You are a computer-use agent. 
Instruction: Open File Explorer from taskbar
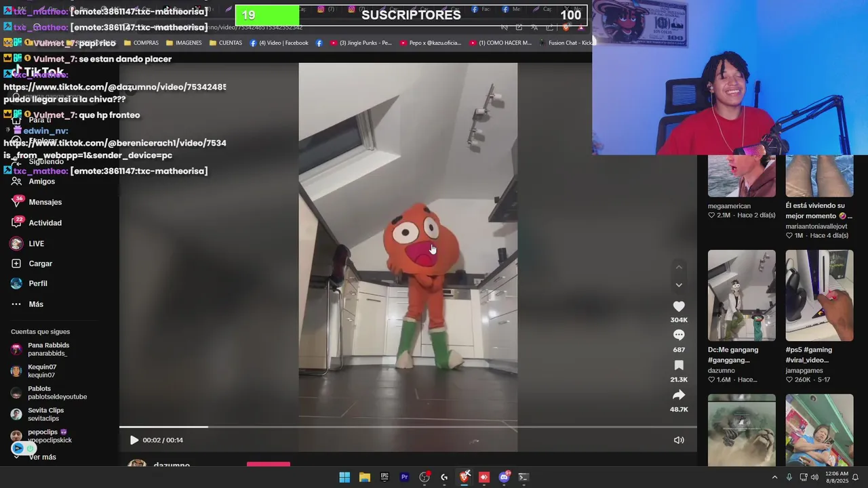pos(364,477)
